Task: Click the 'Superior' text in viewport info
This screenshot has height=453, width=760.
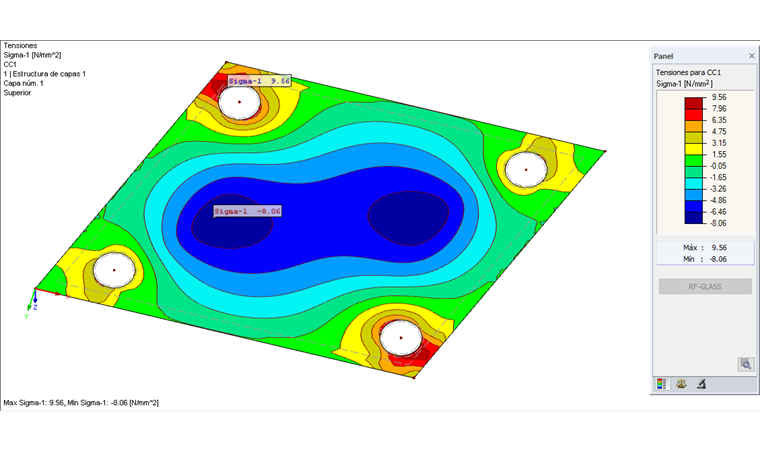Action: [x=17, y=93]
